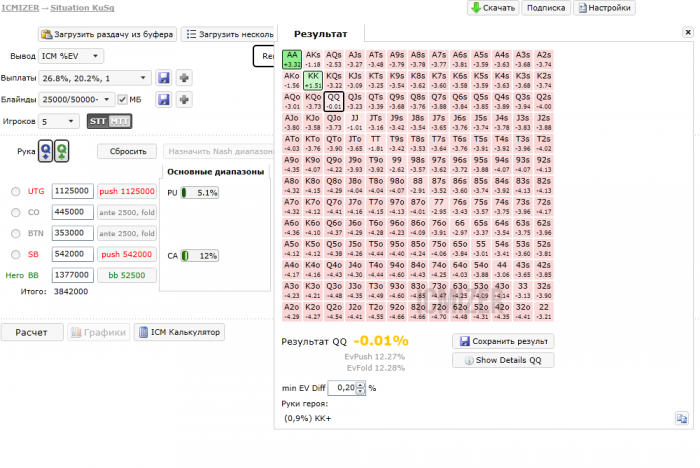The image size is (700, 468).
Task: Edit the Hero BB stack field 1377000
Action: 72,275
